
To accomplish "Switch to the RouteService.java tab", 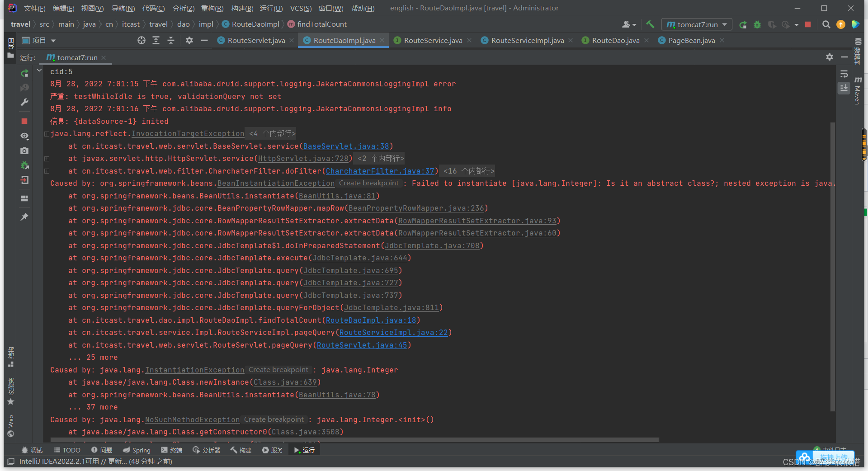I will tap(431, 40).
